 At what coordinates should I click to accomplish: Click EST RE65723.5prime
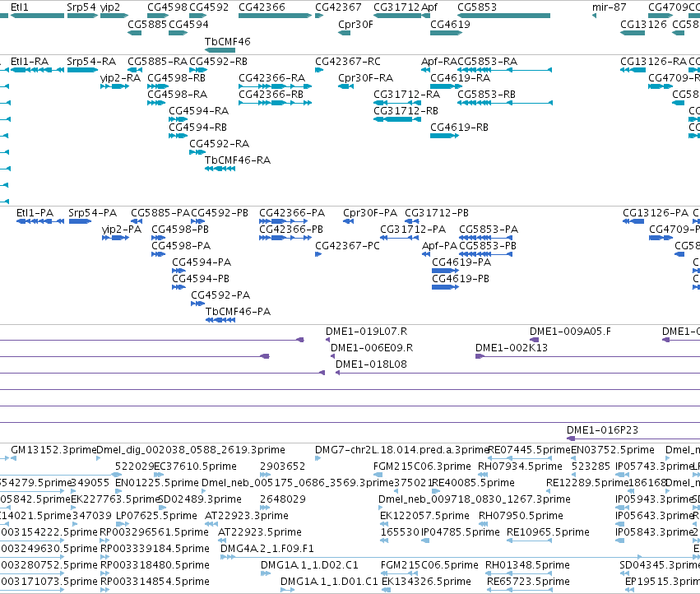tap(519, 590)
